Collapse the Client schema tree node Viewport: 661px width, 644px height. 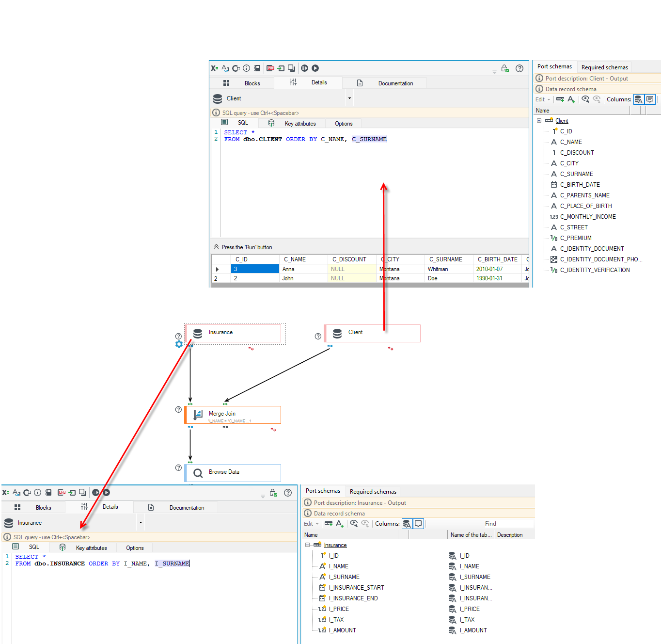[539, 121]
